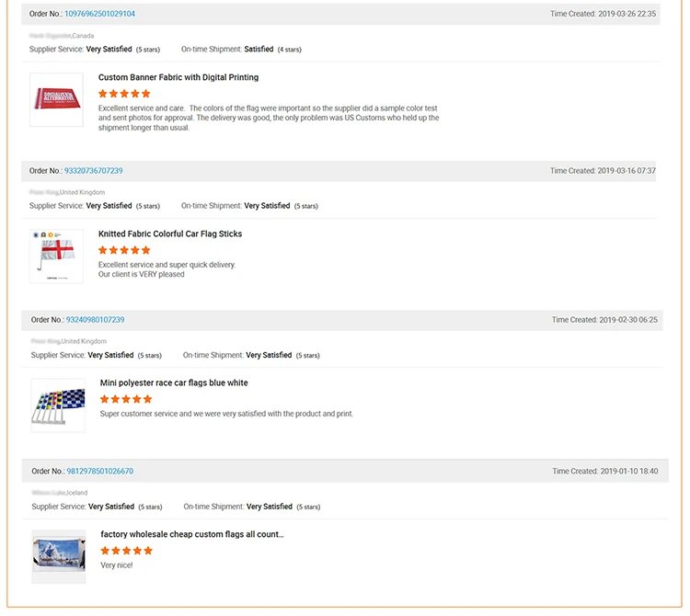Viewport: 690px width, 616px height.
Task: Open Mini polyester race car flags listing
Action: tap(174, 383)
